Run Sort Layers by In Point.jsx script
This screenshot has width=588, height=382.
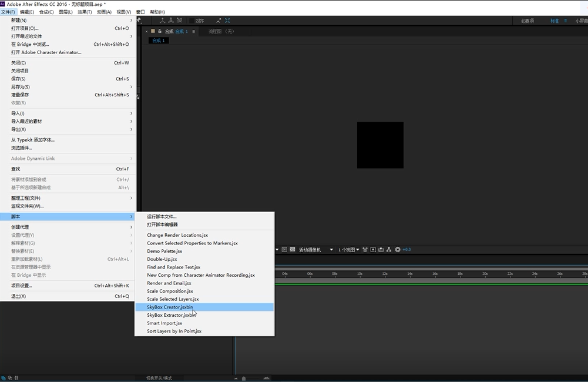pyautogui.click(x=204, y=331)
